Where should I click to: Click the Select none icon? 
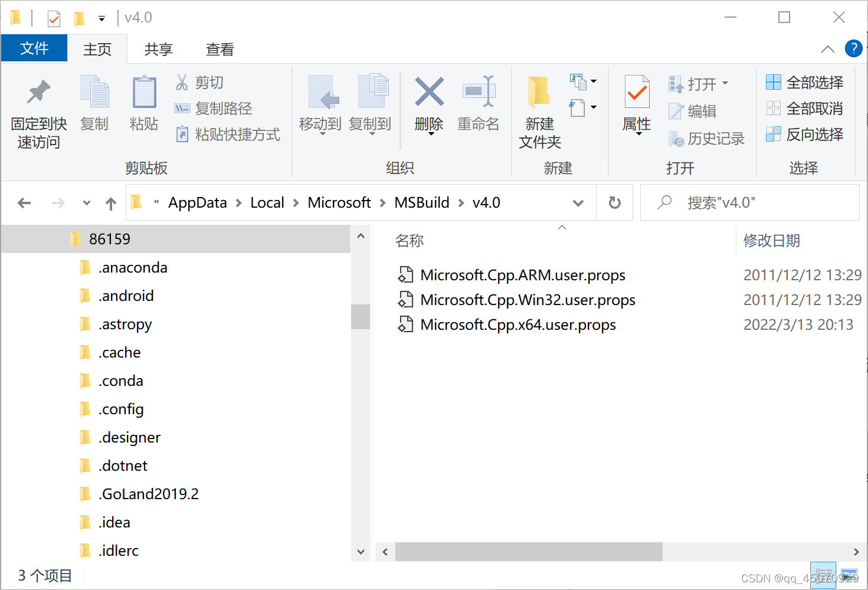774,108
